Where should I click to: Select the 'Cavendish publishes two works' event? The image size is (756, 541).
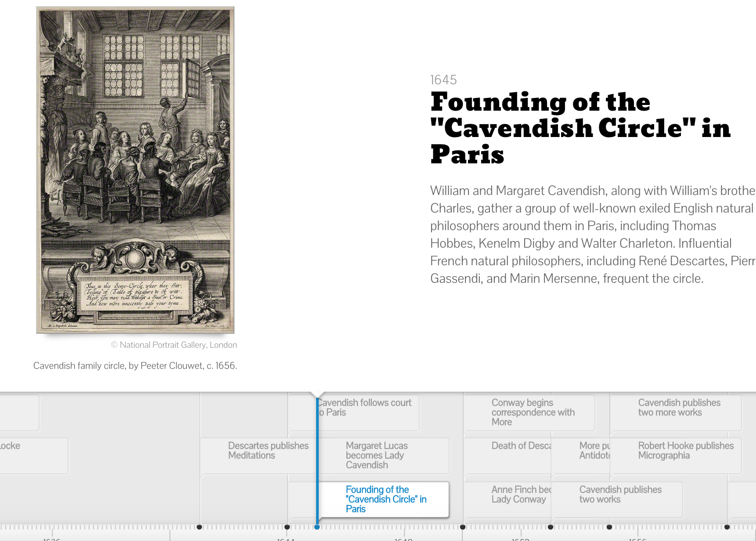click(x=617, y=500)
